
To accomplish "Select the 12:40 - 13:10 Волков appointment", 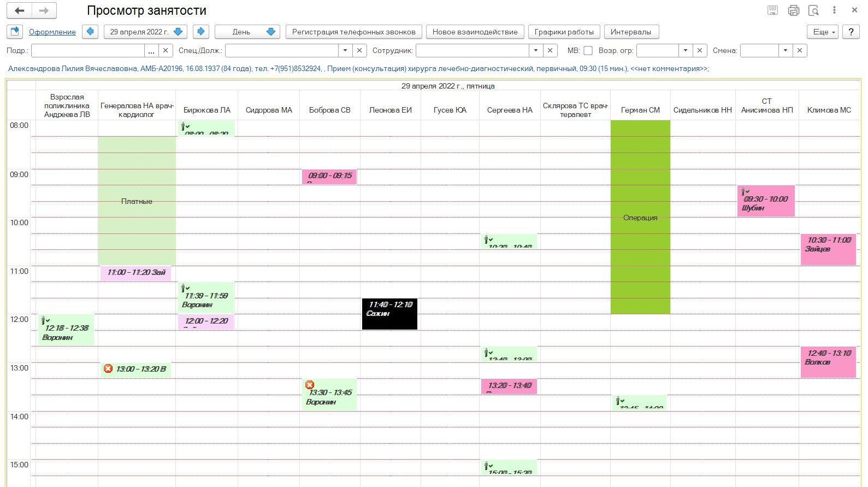I will click(x=828, y=362).
